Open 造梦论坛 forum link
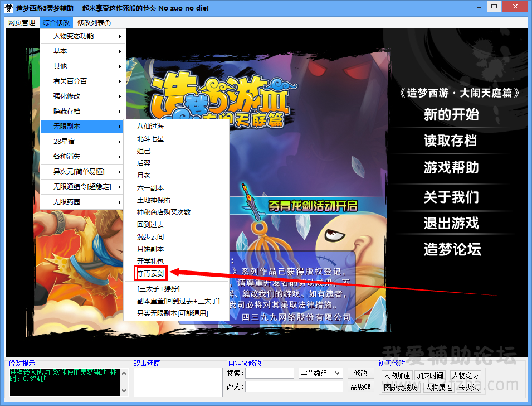Viewport: 532px width, 406px height. coord(452,249)
